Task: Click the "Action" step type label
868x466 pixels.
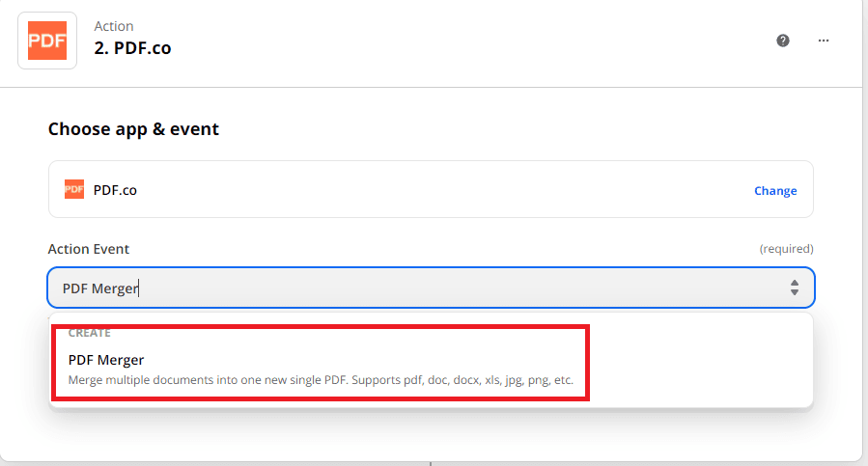Action: [x=114, y=26]
